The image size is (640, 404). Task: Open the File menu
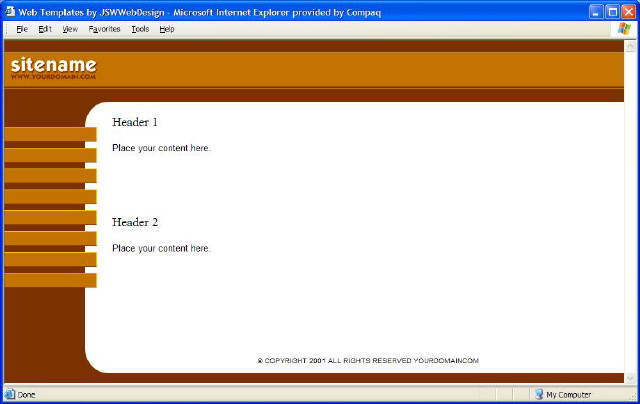22,29
